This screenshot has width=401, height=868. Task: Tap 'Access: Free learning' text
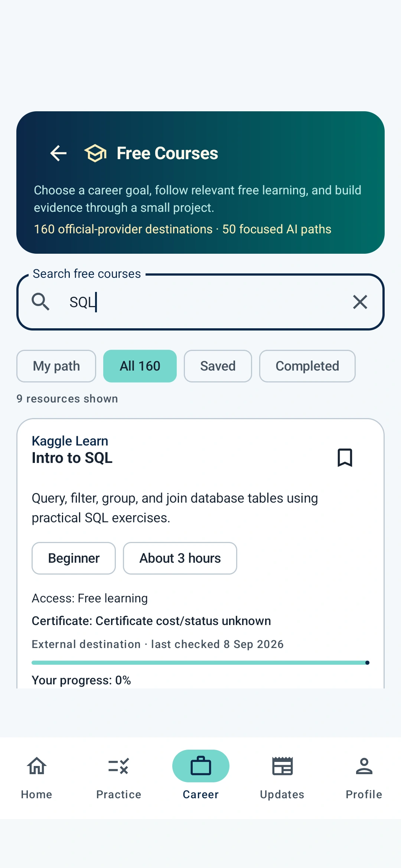[x=90, y=598]
